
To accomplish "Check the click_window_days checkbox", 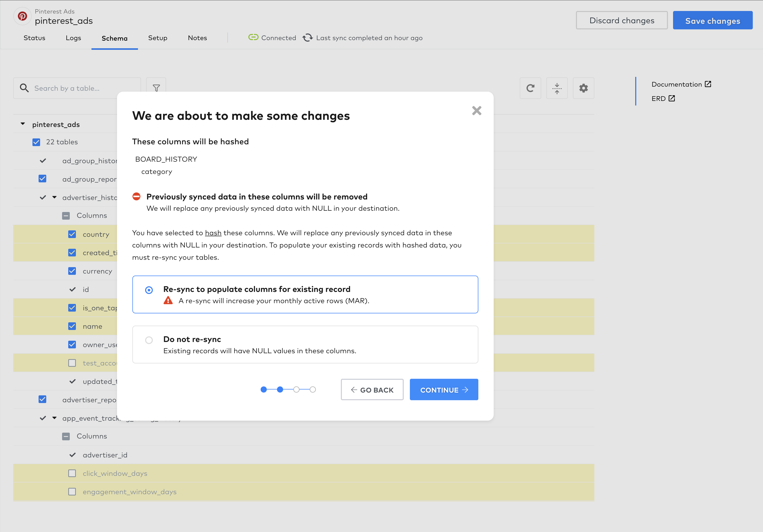I will (72, 473).
